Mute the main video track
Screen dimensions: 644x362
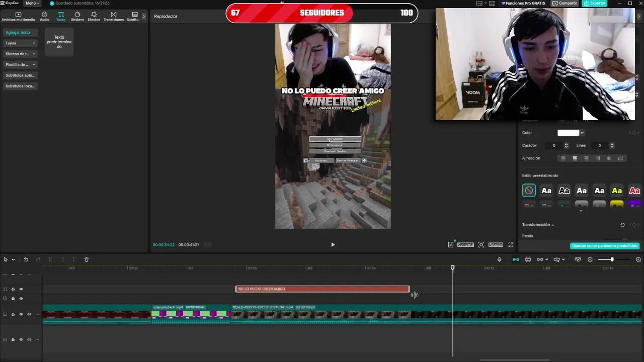(x=29, y=314)
